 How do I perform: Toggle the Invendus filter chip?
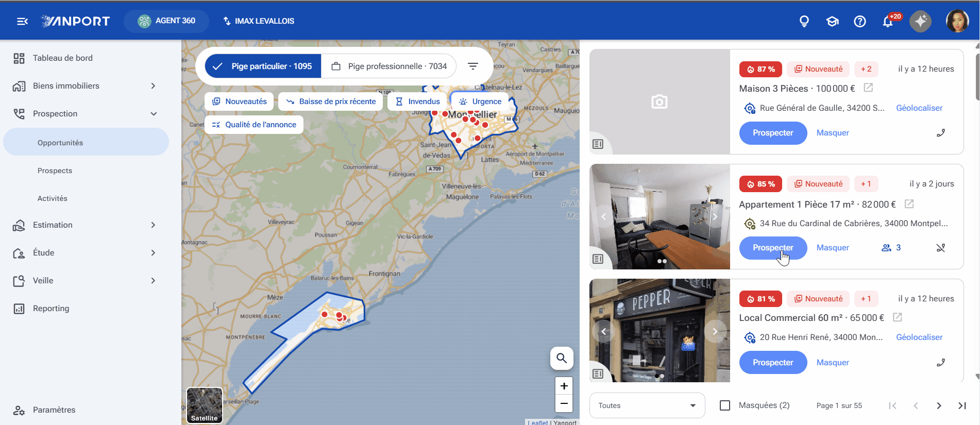[x=417, y=101]
